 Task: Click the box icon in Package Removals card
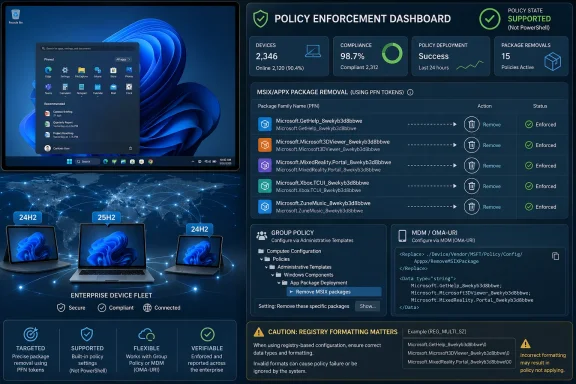552,61
